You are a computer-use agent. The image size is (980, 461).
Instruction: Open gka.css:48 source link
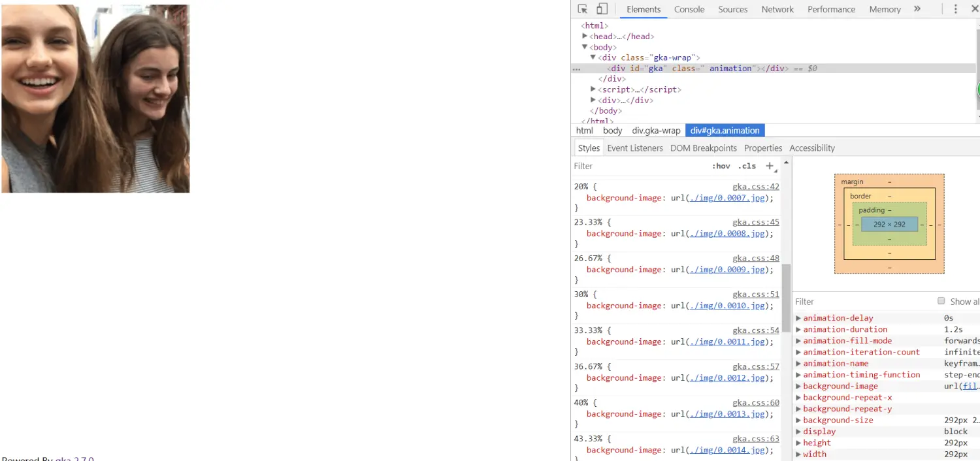point(756,259)
